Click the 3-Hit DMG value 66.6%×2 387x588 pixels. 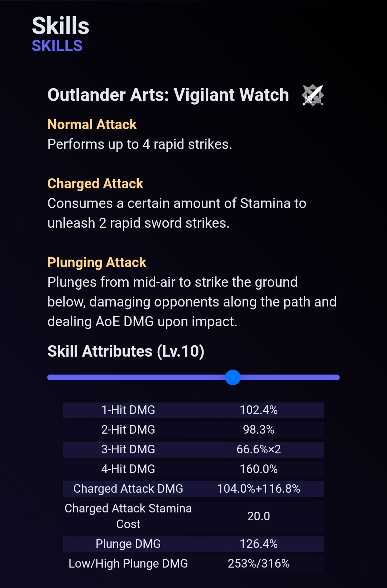[259, 449]
